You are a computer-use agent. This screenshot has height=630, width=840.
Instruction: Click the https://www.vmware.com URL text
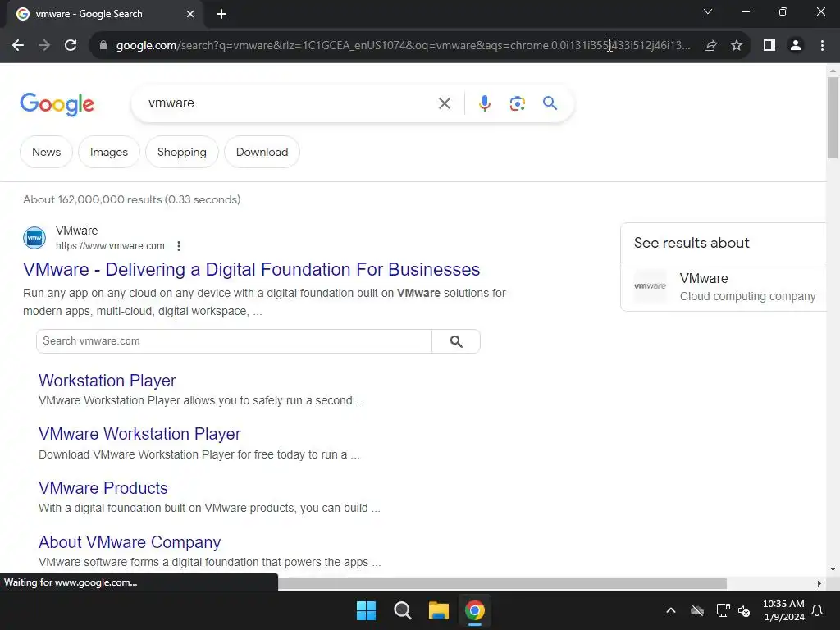pyautogui.click(x=110, y=246)
